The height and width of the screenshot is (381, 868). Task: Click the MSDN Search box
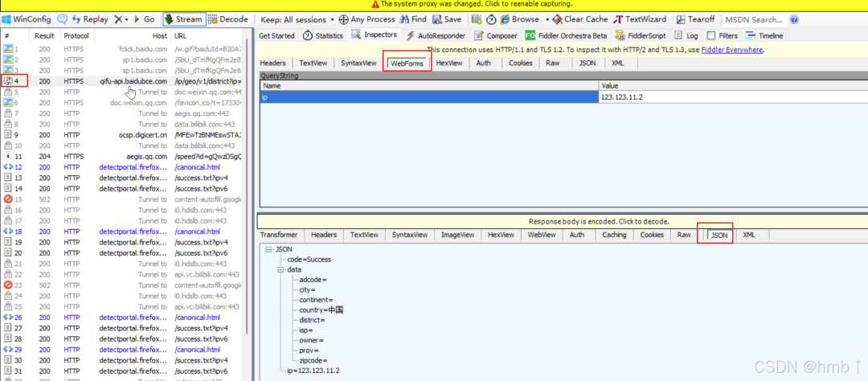pos(753,19)
